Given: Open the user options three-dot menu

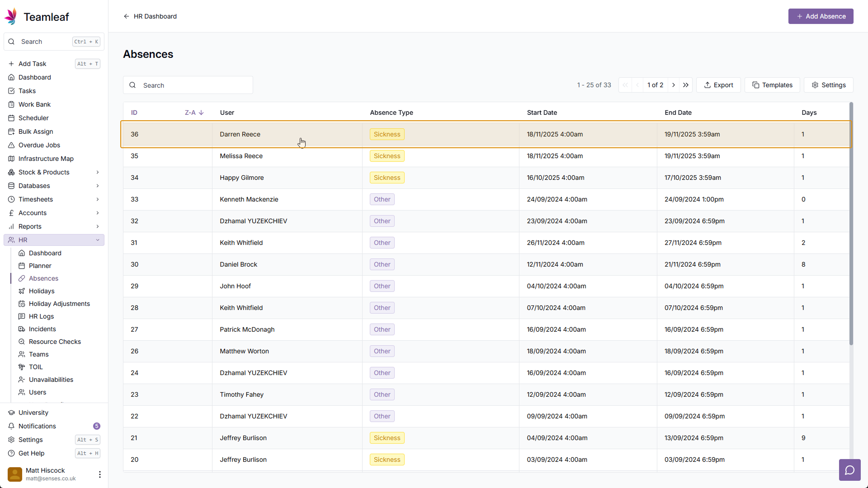Looking at the screenshot, I should (99, 474).
